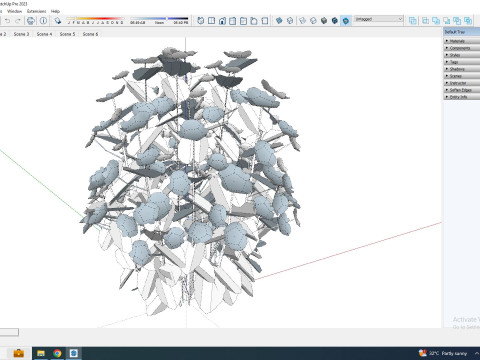480x360 pixels.
Task: Click the Outer Shell solid tool icon
Action: click(413, 21)
